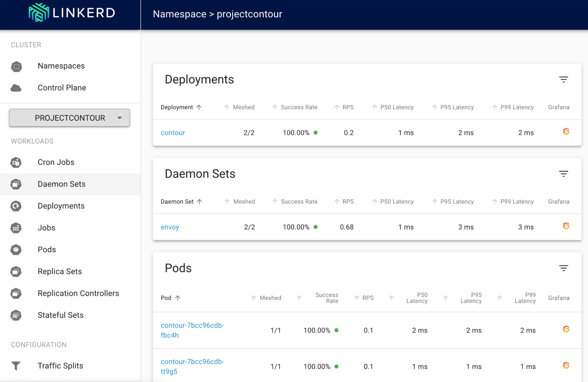
Task: Open the PROJECTCONTOUR namespace dropdown
Action: pyautogui.click(x=70, y=118)
